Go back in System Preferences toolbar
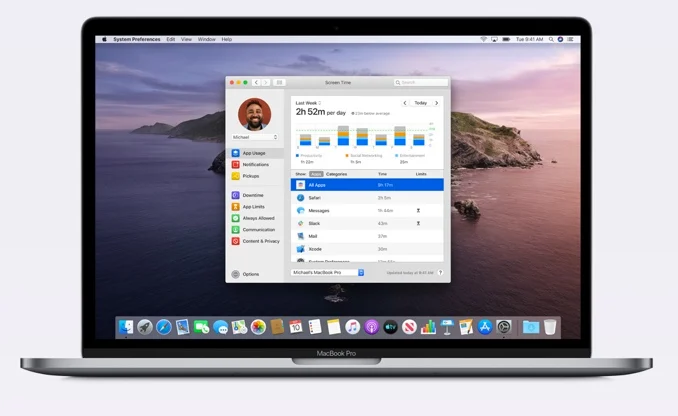 (x=256, y=82)
